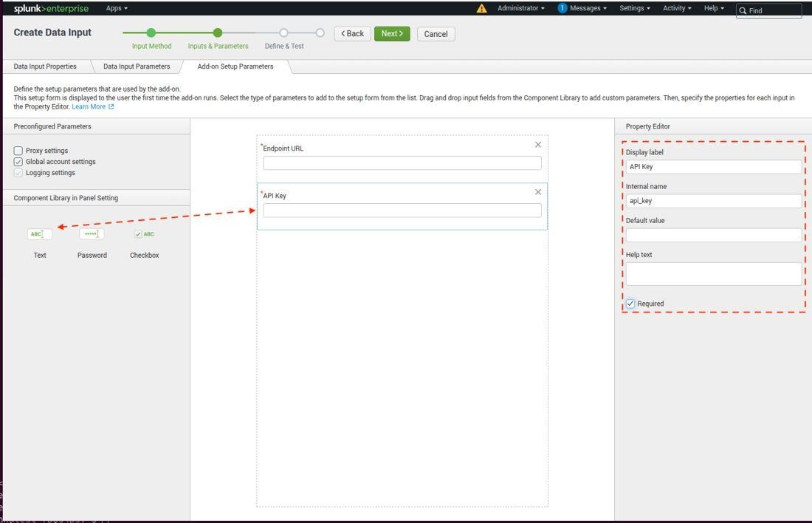
Task: Click the Internal name field
Action: pos(714,201)
